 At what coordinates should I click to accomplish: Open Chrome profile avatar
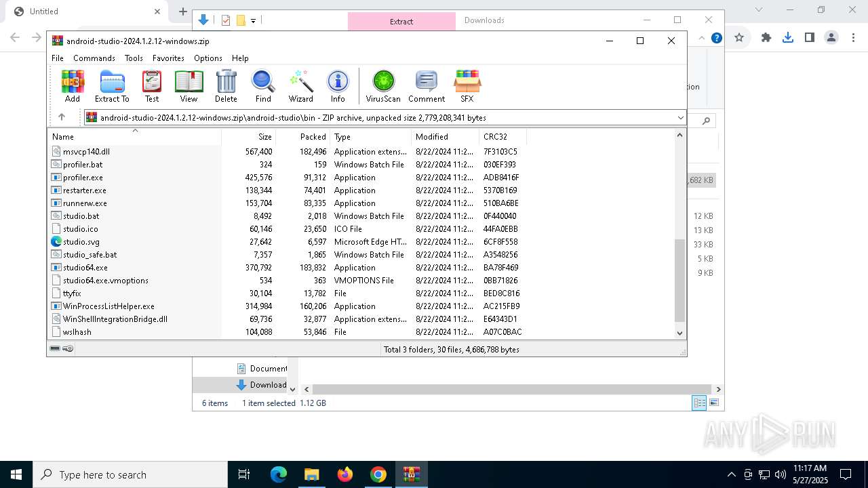tap(831, 38)
